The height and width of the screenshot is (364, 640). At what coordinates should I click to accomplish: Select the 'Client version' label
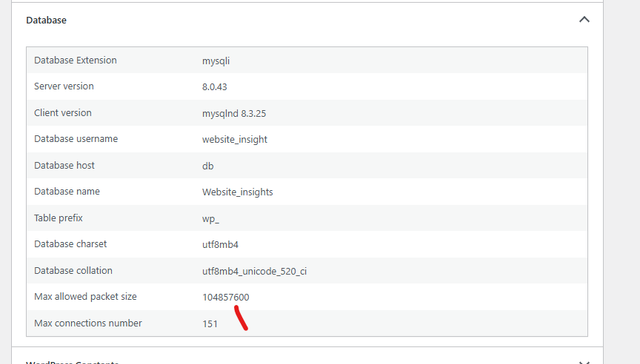click(63, 113)
